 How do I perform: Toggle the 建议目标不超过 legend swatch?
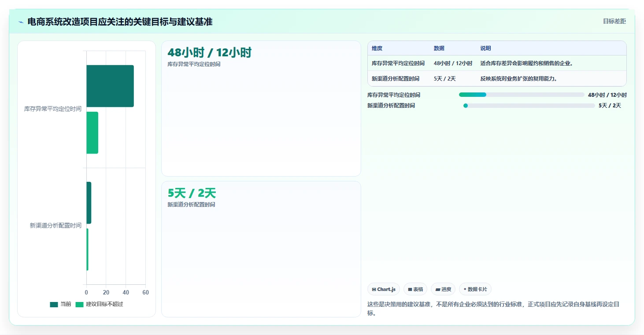tap(80, 304)
